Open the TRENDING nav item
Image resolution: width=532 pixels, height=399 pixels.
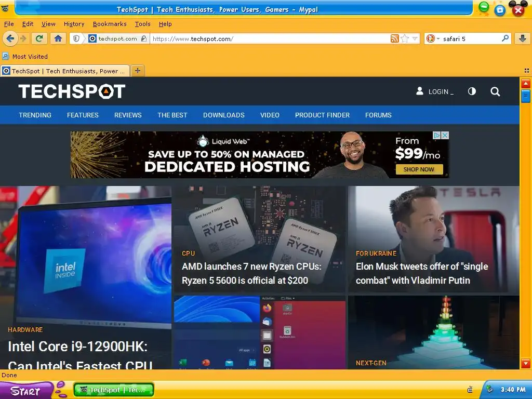click(x=35, y=115)
